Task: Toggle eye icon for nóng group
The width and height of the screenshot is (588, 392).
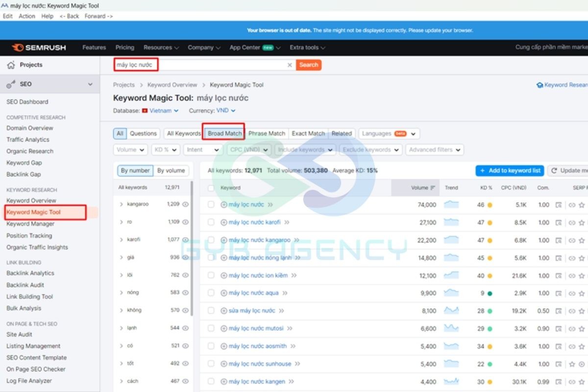Action: (x=185, y=293)
